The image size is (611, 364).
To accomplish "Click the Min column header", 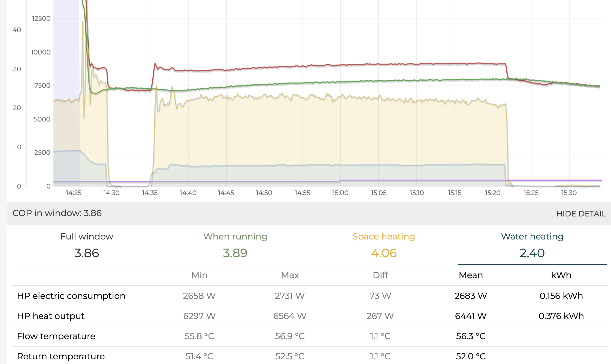I will (x=199, y=275).
